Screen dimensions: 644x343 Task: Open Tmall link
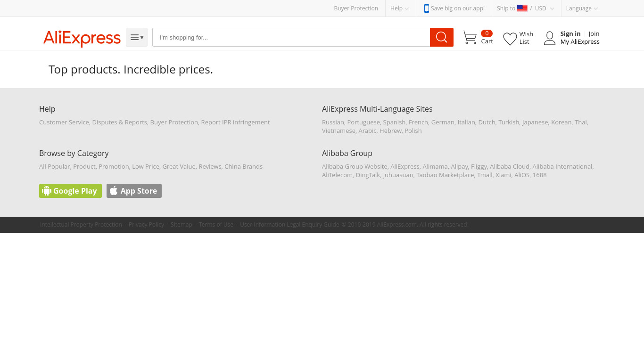coord(485,175)
